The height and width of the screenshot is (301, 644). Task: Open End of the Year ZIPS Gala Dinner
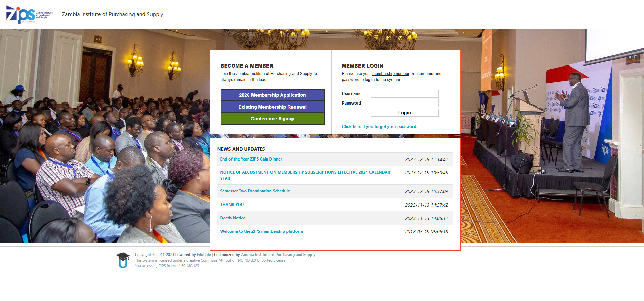click(251, 159)
